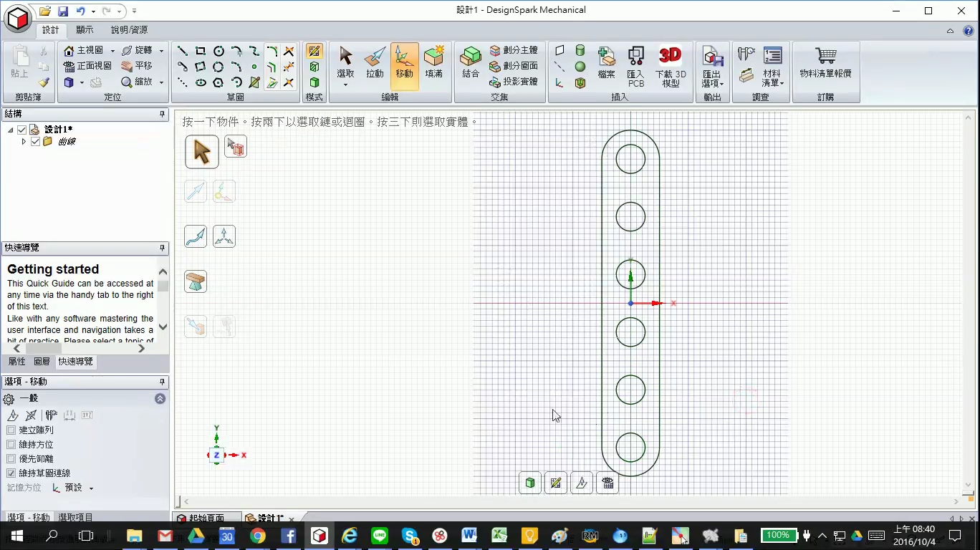Image resolution: width=980 pixels, height=550 pixels.
Task: Click the Help question mark button
Action: [x=968, y=31]
